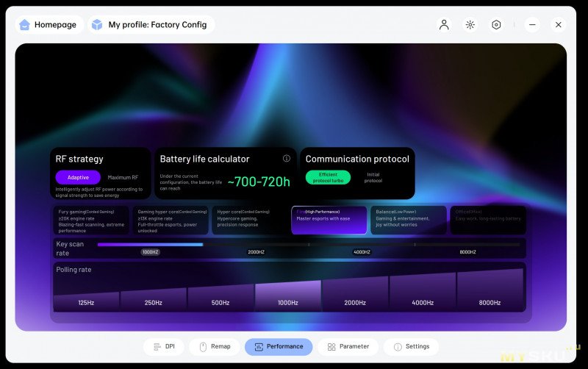Screen dimensions: 588x369
Task: Pick the Balance low power mode
Action: click(408, 220)
